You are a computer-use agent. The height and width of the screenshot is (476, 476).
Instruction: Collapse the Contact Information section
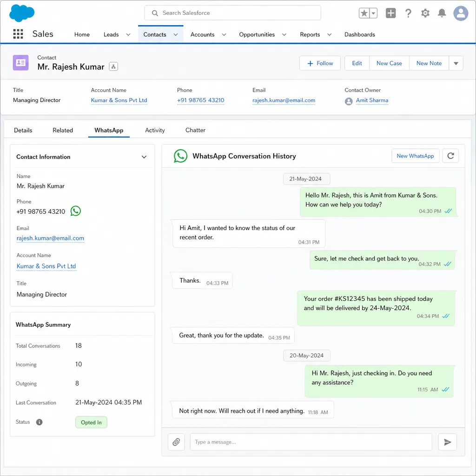(x=144, y=157)
